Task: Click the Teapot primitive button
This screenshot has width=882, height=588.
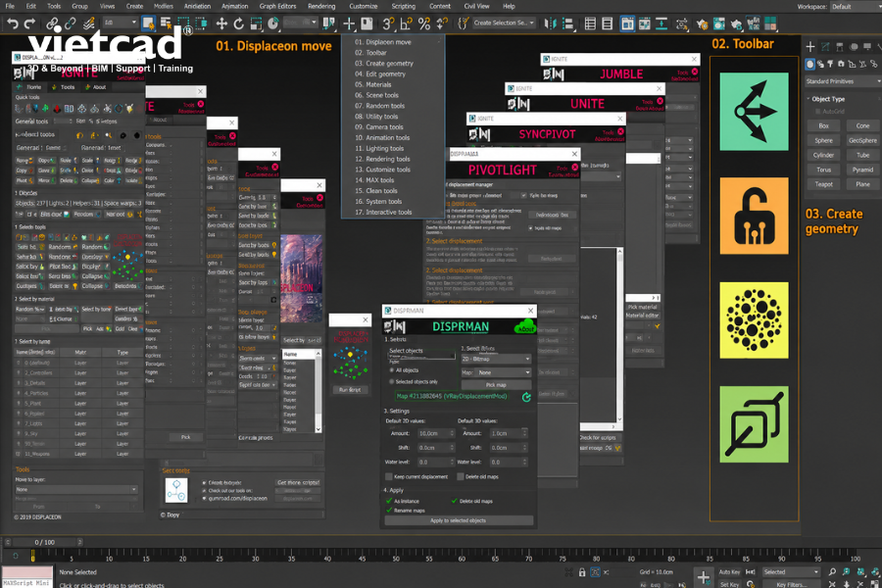Action: pos(823,184)
